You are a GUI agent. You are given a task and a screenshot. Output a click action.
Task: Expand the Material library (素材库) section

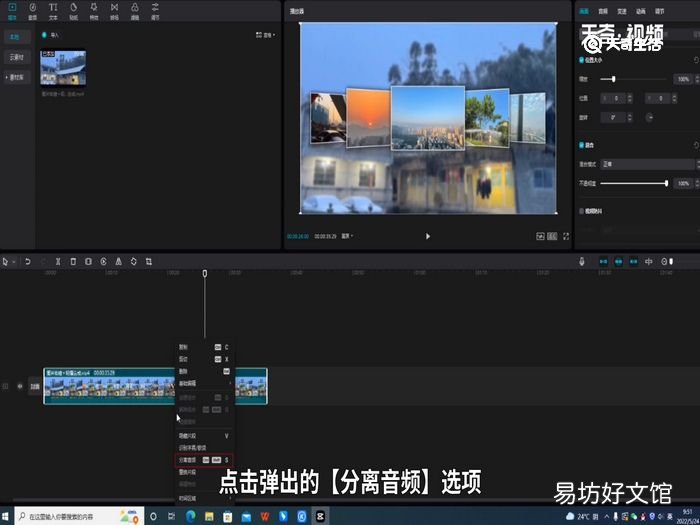click(16, 77)
